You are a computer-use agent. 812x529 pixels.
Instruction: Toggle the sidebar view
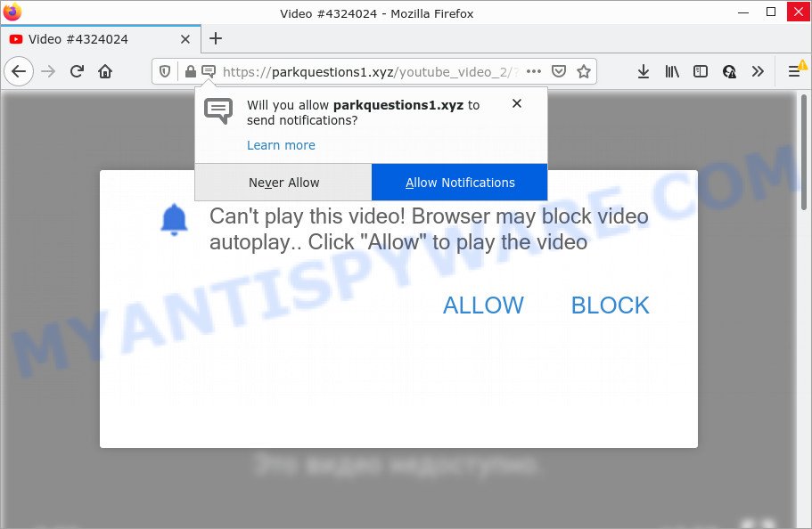(x=701, y=71)
